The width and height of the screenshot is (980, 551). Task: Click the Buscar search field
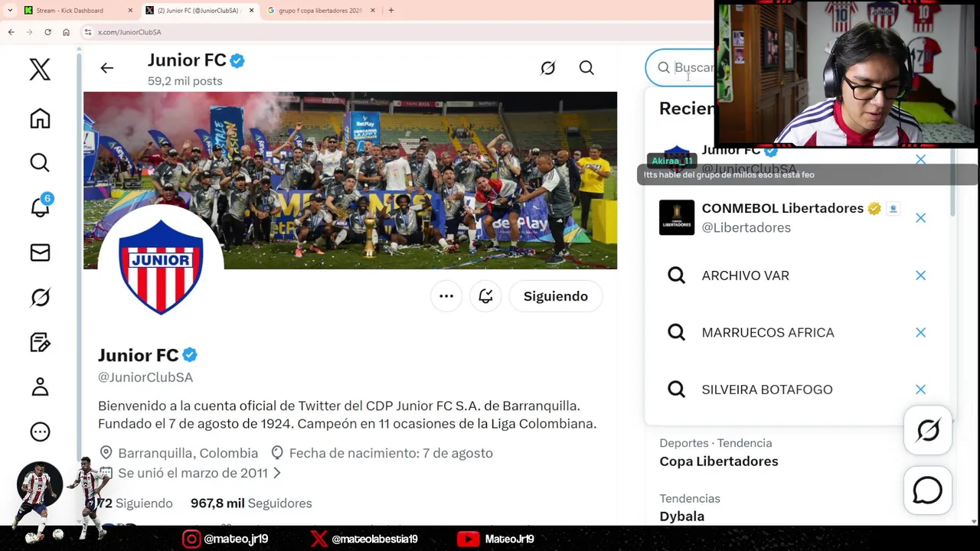pyautogui.click(x=681, y=67)
